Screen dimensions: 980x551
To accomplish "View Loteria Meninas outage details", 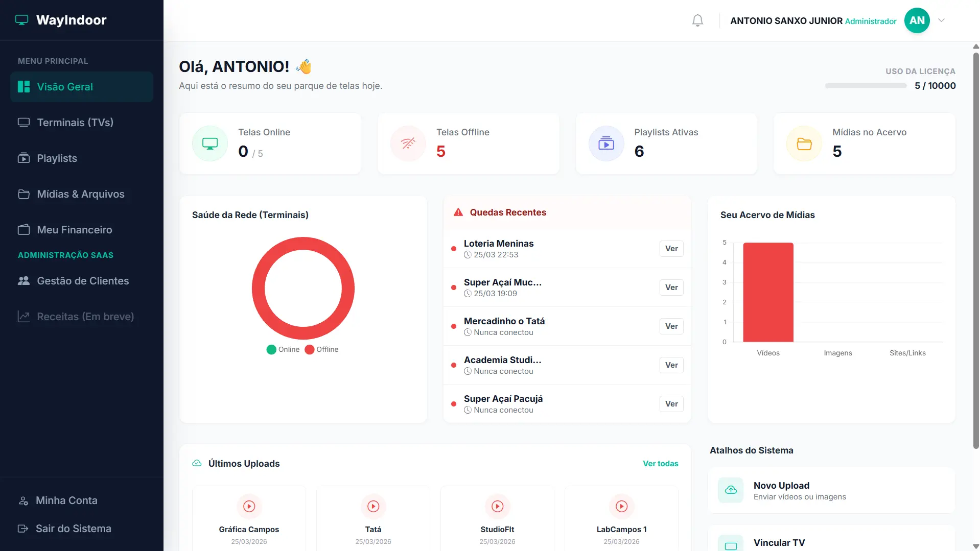I will tap(671, 249).
